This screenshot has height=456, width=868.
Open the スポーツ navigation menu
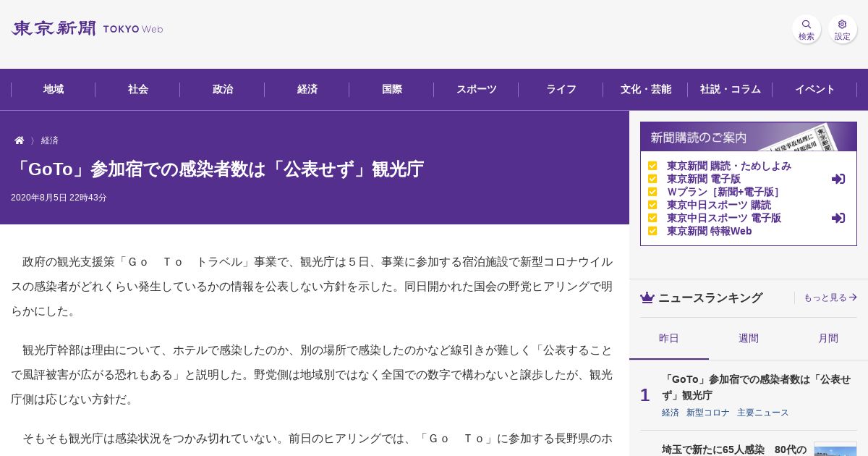pos(477,89)
